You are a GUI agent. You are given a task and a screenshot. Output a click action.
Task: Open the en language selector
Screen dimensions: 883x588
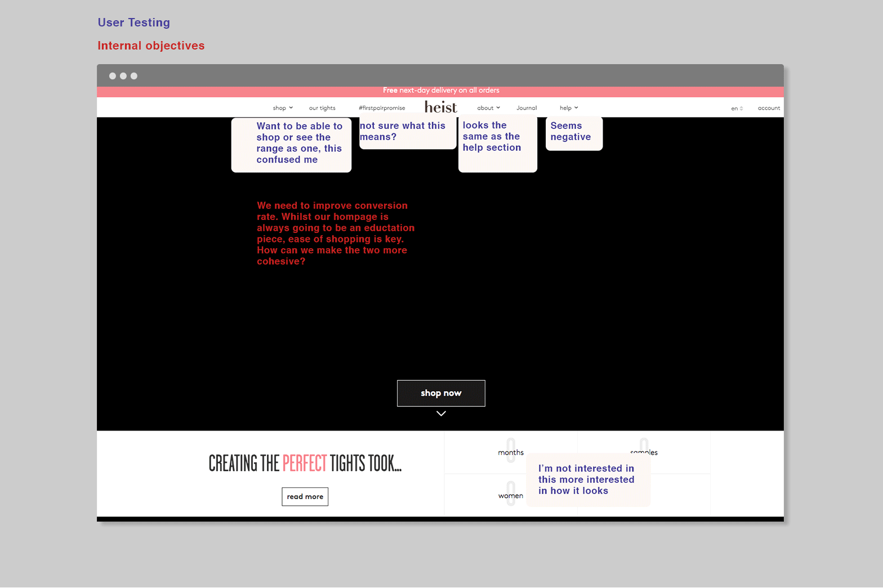click(x=737, y=109)
